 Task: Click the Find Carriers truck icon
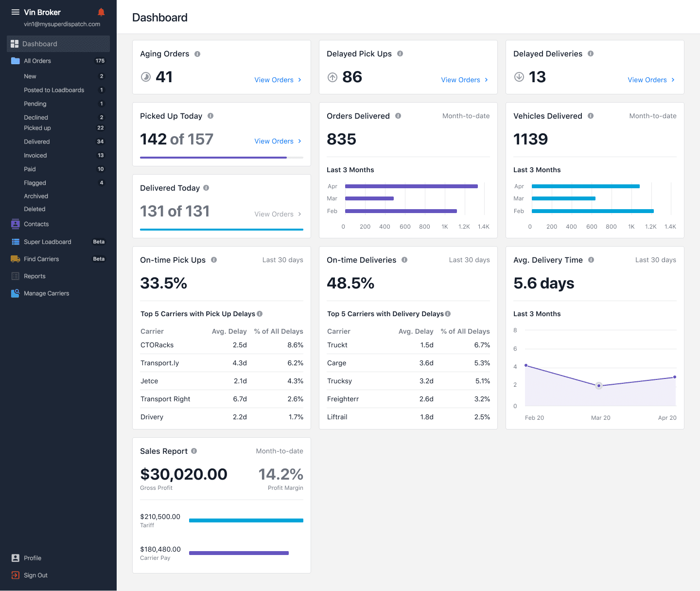(15, 259)
